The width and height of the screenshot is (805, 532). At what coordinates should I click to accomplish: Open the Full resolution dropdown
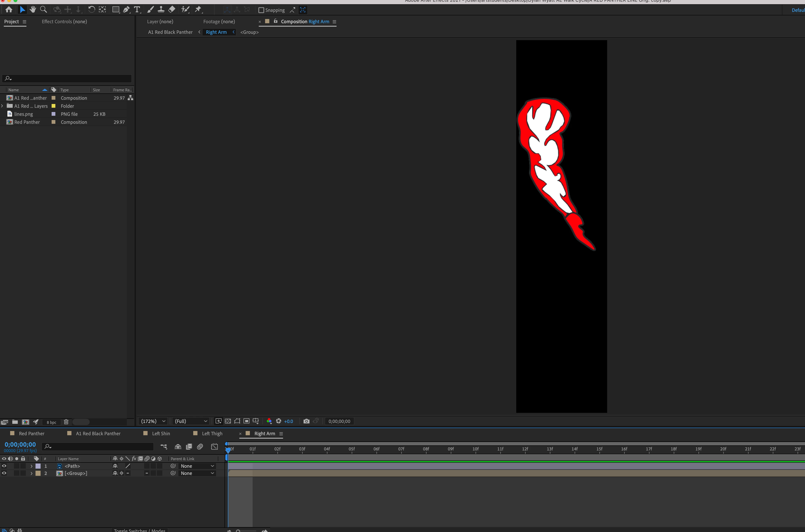coord(191,421)
